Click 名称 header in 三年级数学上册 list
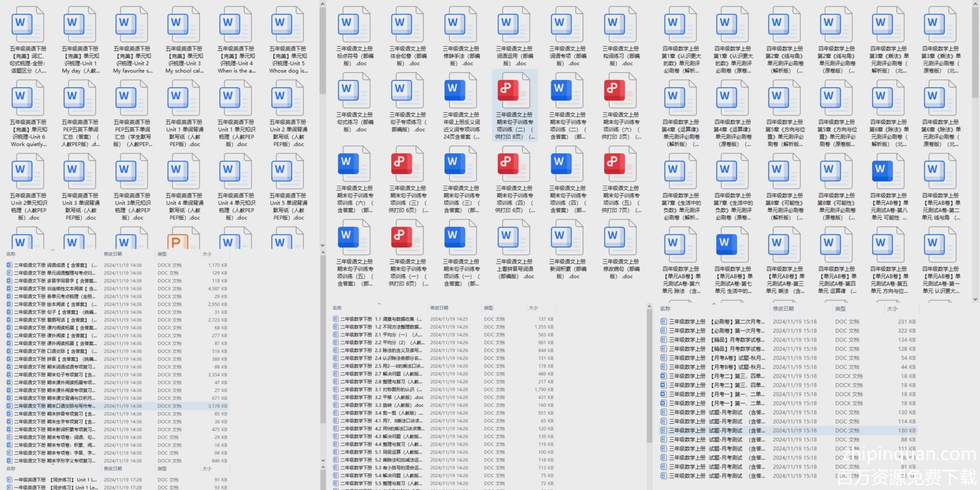 click(x=665, y=309)
